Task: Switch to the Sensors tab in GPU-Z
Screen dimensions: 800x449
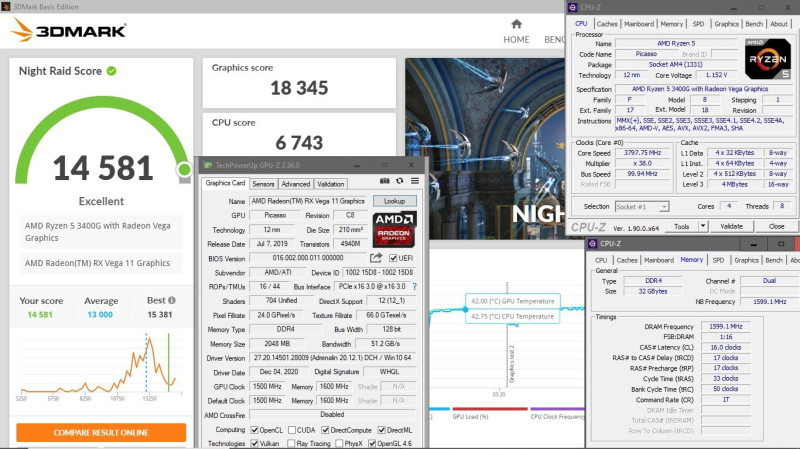Action: click(263, 184)
